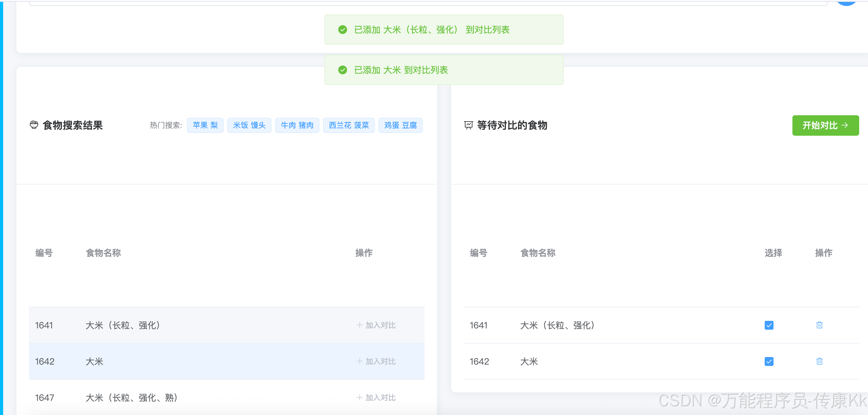Select the 鸡蛋 豆腐 hot search tag
Screen dimensions: 868x415
tap(400, 125)
